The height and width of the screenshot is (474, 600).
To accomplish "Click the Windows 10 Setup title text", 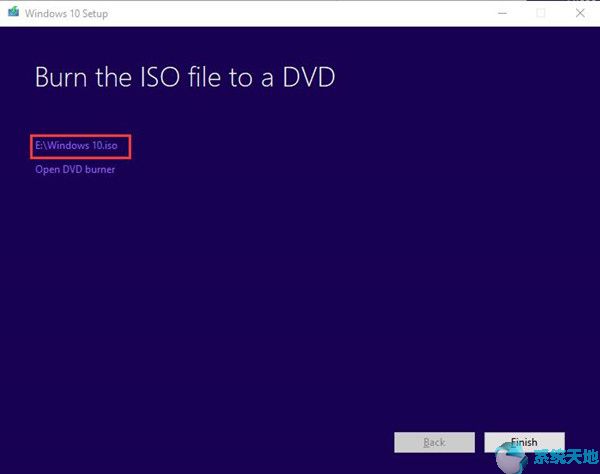I will pyautogui.click(x=67, y=14).
